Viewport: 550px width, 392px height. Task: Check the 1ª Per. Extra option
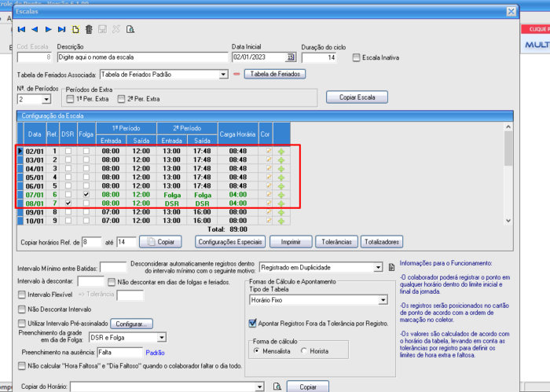click(x=71, y=99)
